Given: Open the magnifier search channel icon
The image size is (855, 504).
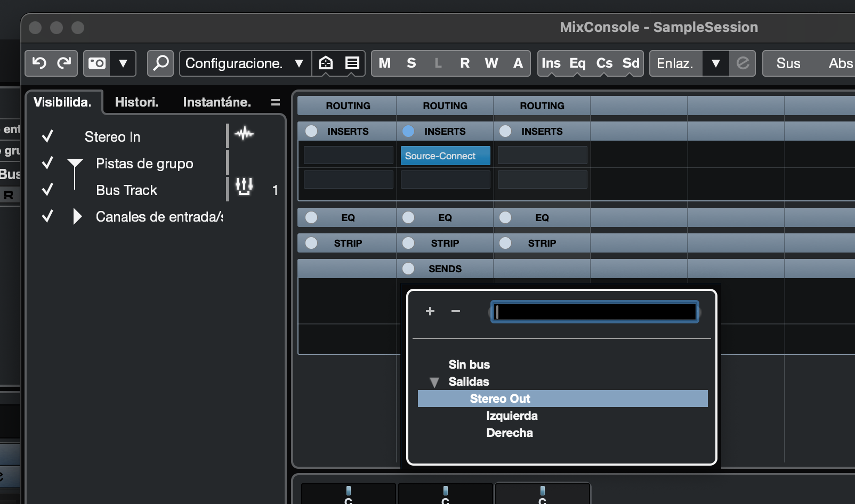Looking at the screenshot, I should (x=160, y=63).
